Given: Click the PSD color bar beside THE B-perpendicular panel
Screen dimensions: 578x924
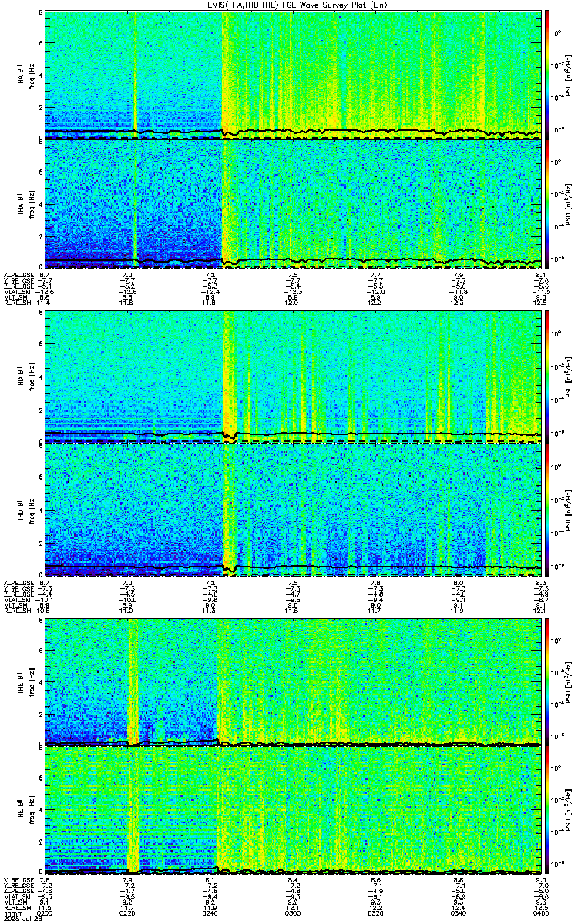Looking at the screenshot, I should coord(547,681).
